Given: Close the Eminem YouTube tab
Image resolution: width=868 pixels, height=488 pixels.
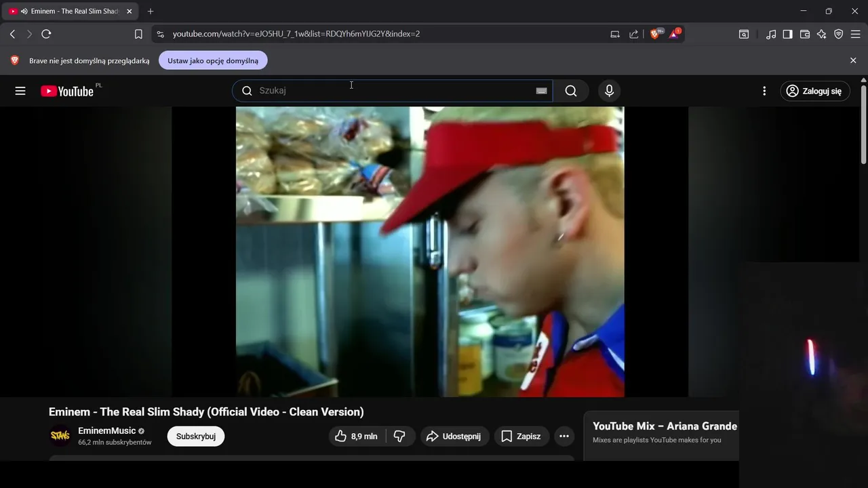Looking at the screenshot, I should (130, 12).
